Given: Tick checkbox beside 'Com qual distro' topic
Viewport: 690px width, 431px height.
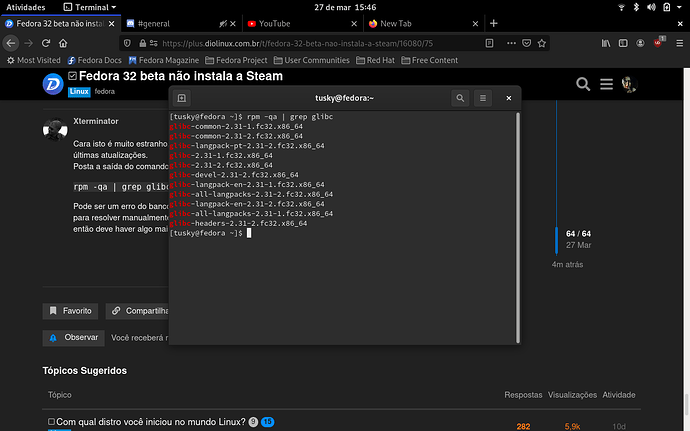Looking at the screenshot, I should click(52, 422).
